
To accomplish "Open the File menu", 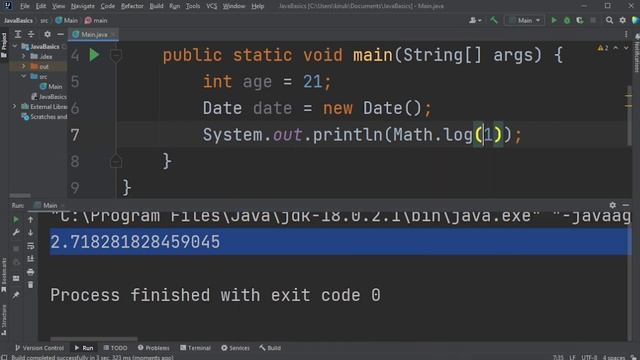I will pos(25,6).
